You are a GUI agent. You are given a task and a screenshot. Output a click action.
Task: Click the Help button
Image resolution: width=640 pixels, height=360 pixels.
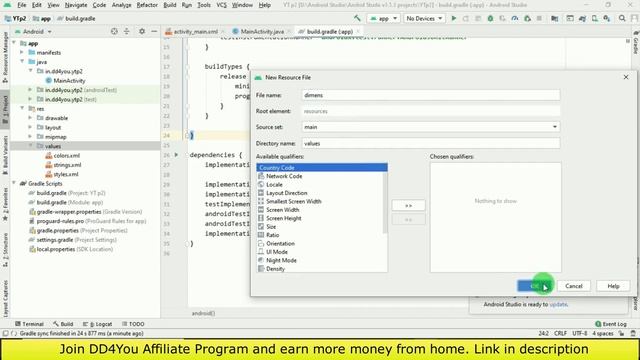613,286
